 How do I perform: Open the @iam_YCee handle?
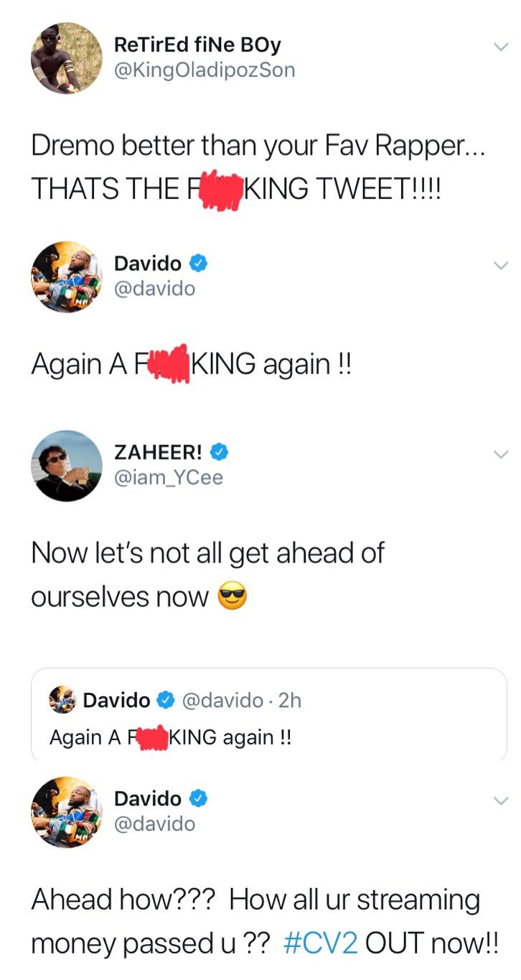(x=169, y=477)
